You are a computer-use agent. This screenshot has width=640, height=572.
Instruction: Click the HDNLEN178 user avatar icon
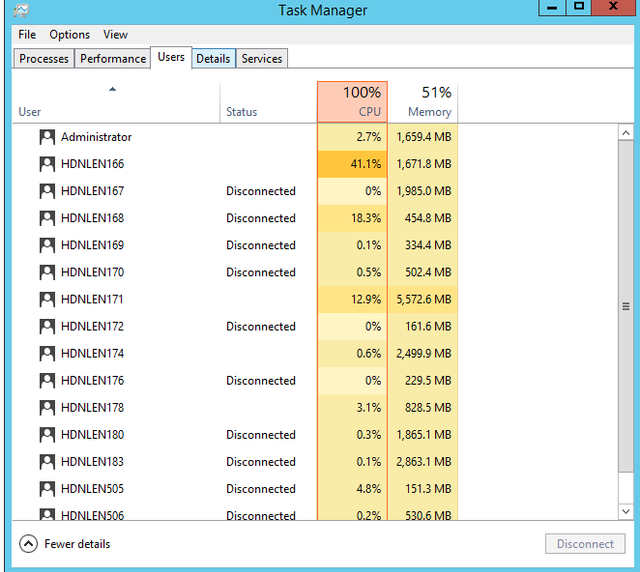tap(47, 407)
